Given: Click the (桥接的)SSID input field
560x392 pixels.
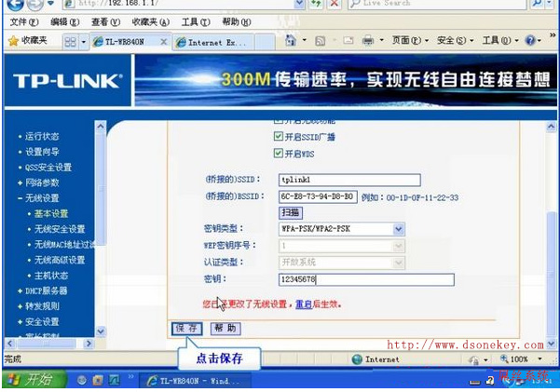Looking at the screenshot, I should [x=349, y=180].
